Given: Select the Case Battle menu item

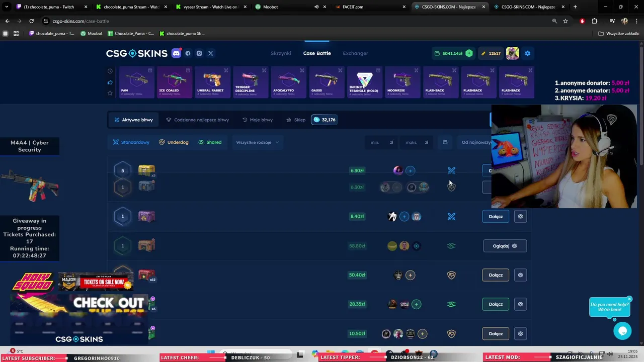Looking at the screenshot, I should (x=317, y=53).
